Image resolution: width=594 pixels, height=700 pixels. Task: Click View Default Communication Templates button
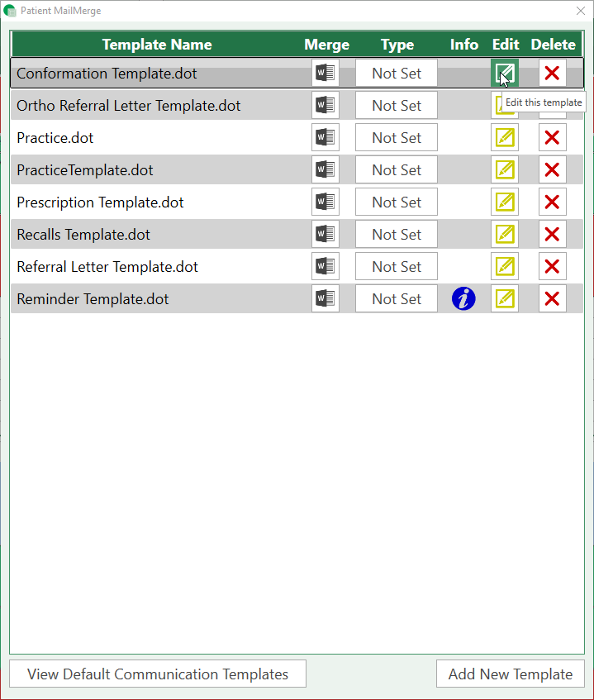pyautogui.click(x=158, y=674)
